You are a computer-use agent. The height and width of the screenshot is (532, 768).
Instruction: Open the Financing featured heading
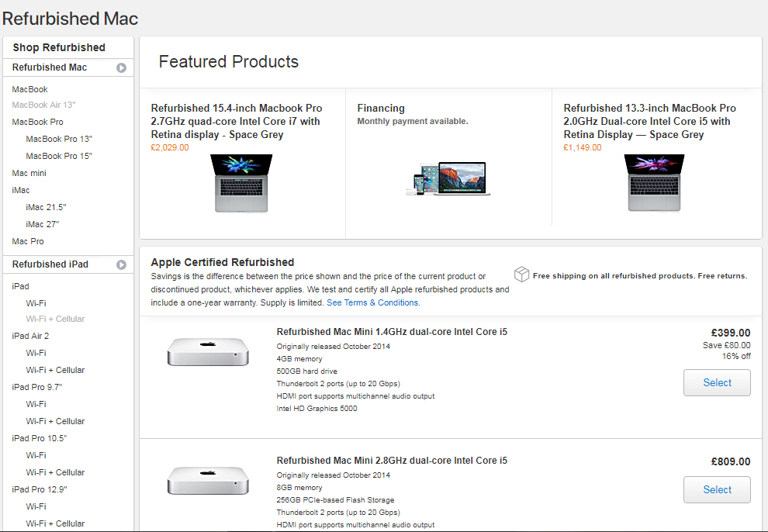click(x=381, y=108)
